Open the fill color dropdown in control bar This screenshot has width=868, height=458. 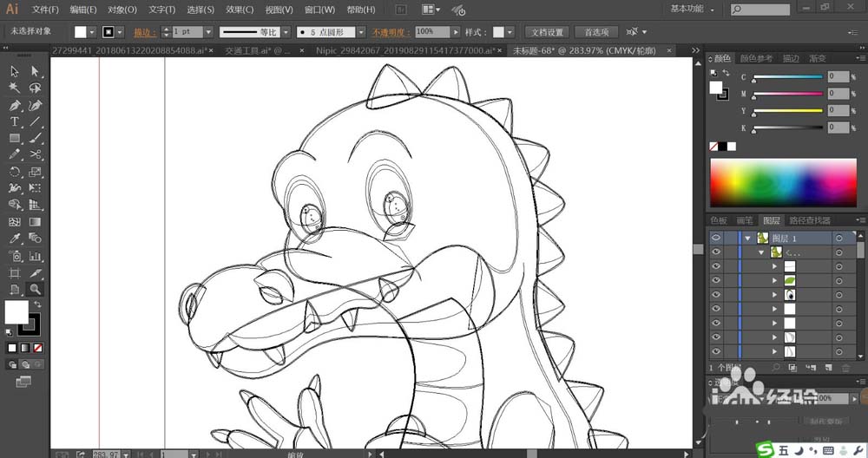pos(92,32)
